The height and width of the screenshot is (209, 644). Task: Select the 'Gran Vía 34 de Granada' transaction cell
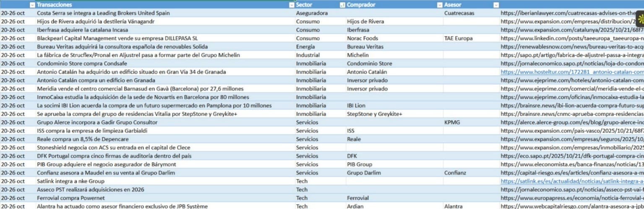165,72
